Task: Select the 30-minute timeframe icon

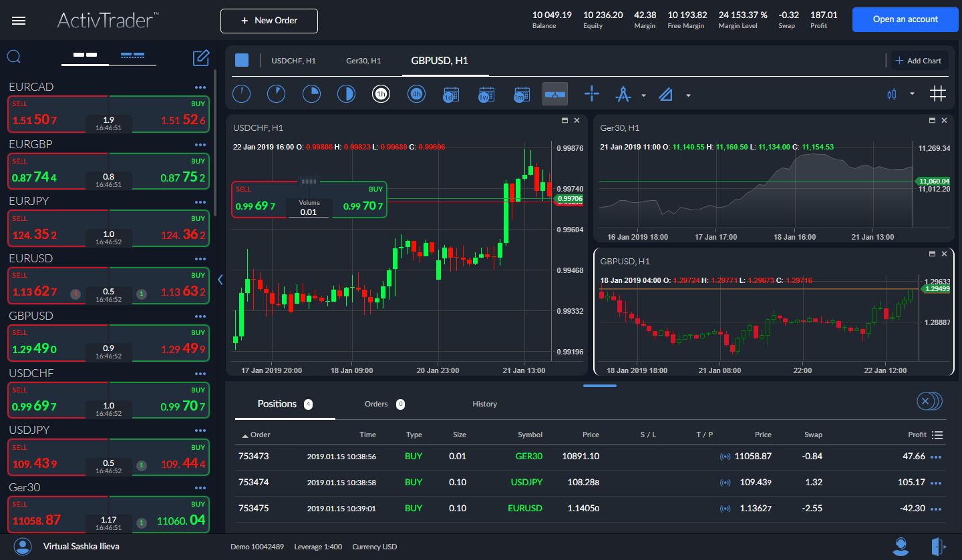Action: 346,94
